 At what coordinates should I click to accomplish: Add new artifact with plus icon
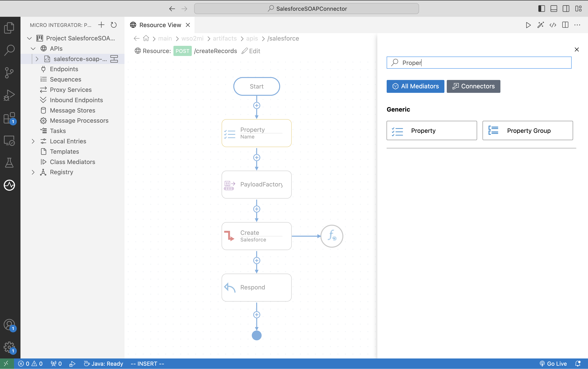point(101,25)
